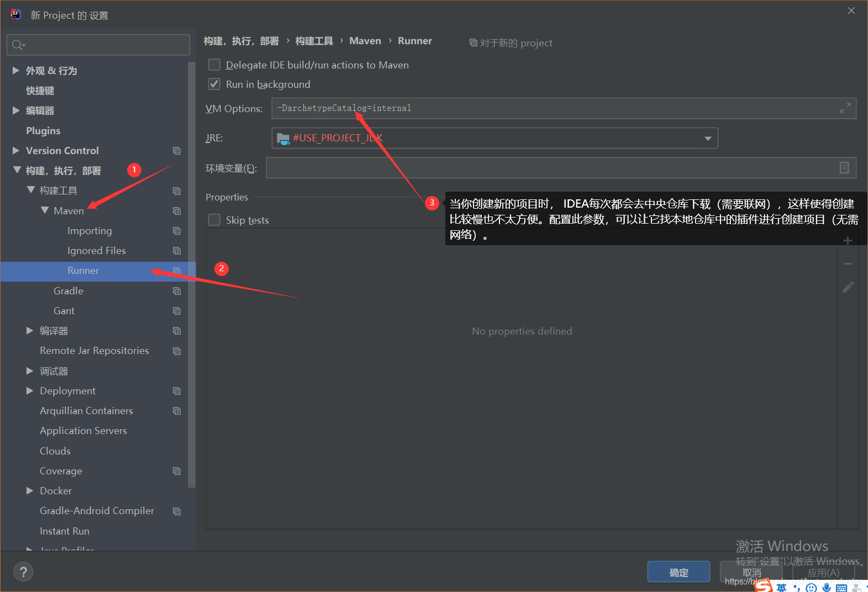Select the 快捷键 settings page
The width and height of the screenshot is (868, 592).
pos(40,91)
